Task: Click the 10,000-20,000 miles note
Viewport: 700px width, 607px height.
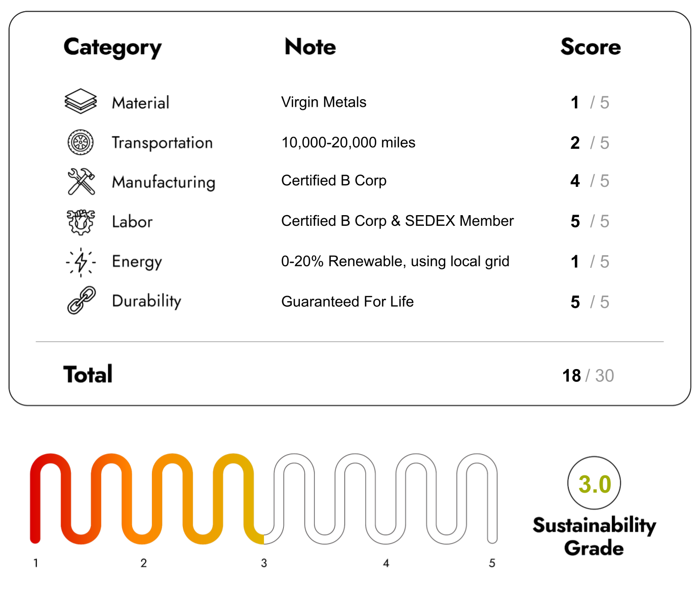Action: pyautogui.click(x=348, y=143)
